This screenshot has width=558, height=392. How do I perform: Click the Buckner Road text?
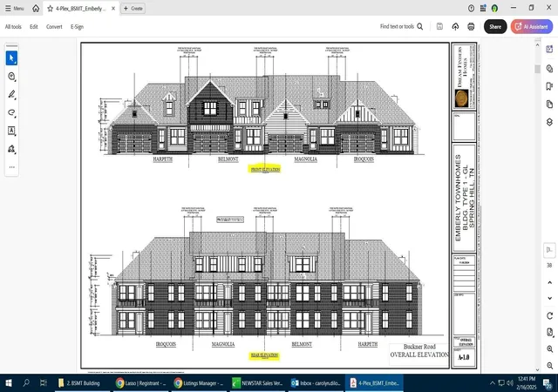(x=419, y=347)
